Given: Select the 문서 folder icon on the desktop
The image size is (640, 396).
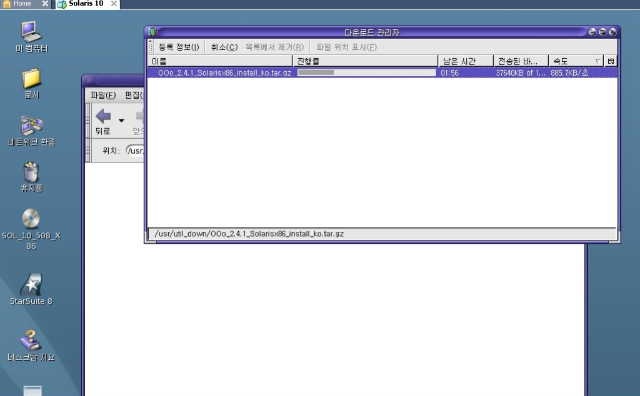Looking at the screenshot, I should pos(31,78).
